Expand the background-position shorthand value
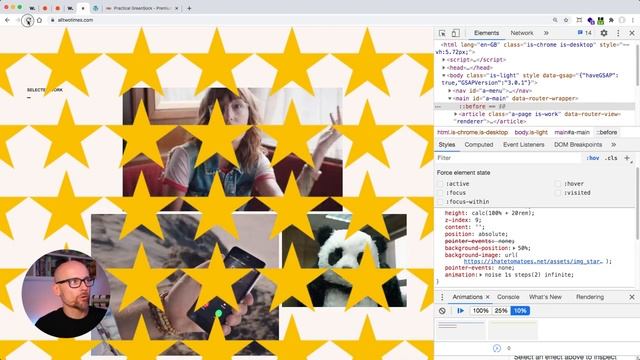 click(514, 248)
